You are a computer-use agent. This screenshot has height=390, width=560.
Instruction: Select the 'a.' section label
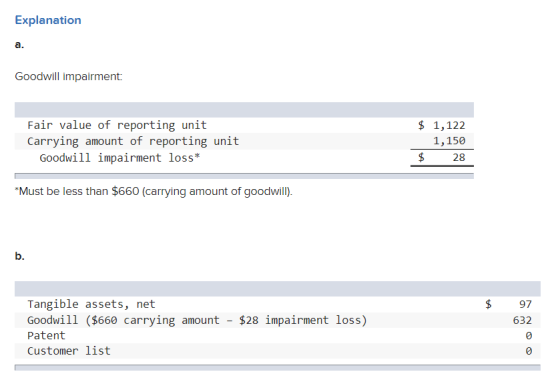click(x=19, y=45)
